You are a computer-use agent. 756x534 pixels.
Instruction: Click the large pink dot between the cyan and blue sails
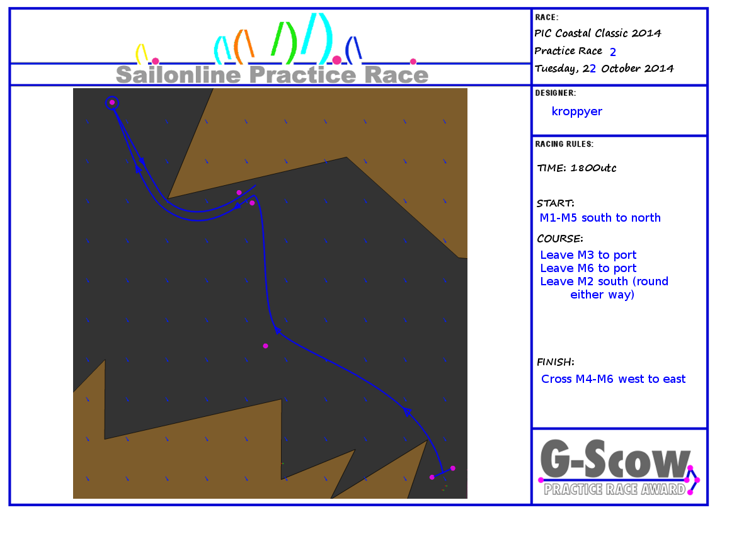click(337, 60)
